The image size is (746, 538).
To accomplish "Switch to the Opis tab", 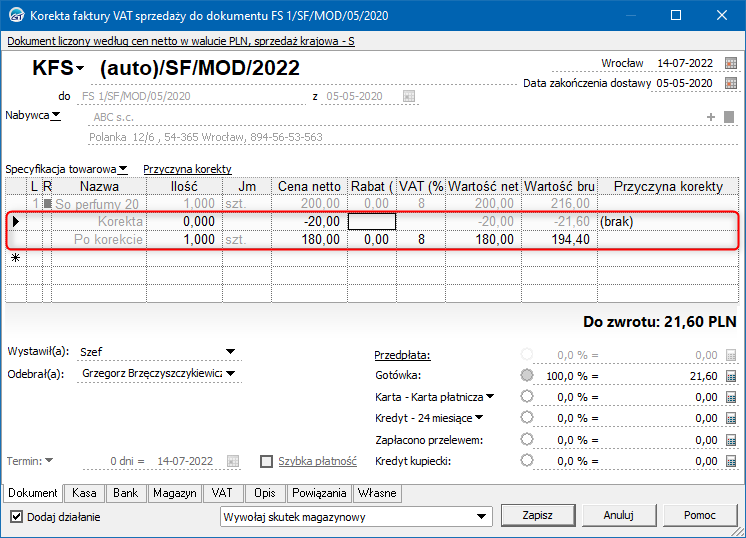I will coord(265,493).
